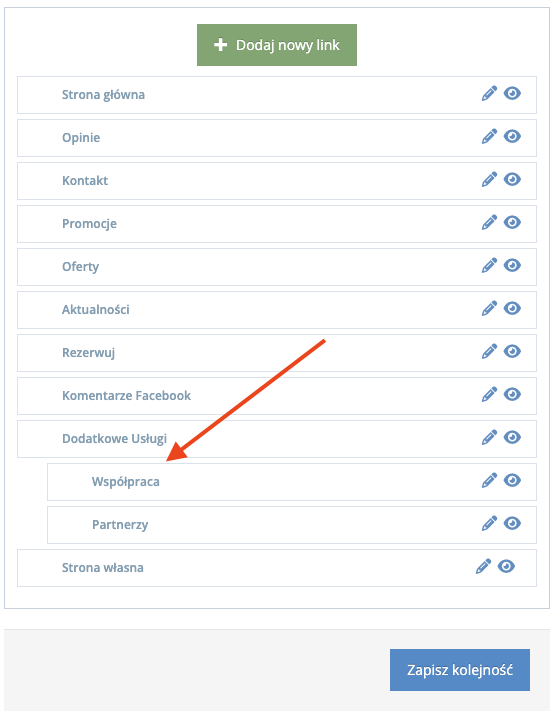Click the pencil icon for Opinie
The image size is (555, 712).
click(x=489, y=137)
